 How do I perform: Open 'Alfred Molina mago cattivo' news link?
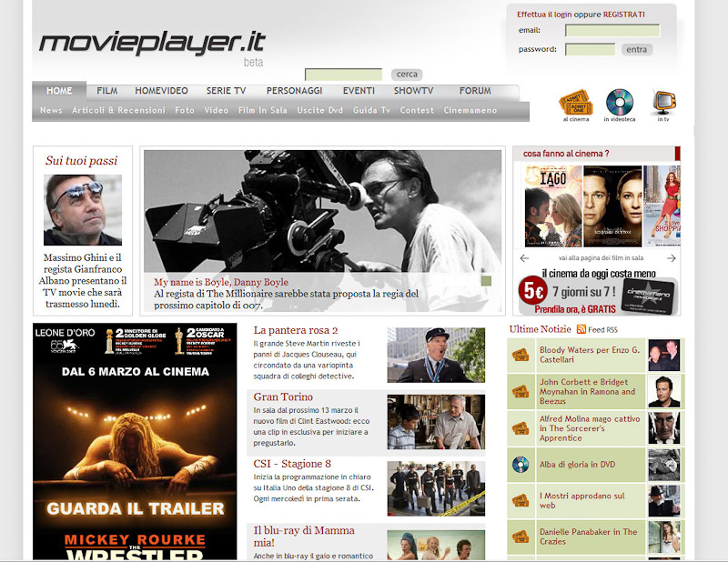click(590, 428)
